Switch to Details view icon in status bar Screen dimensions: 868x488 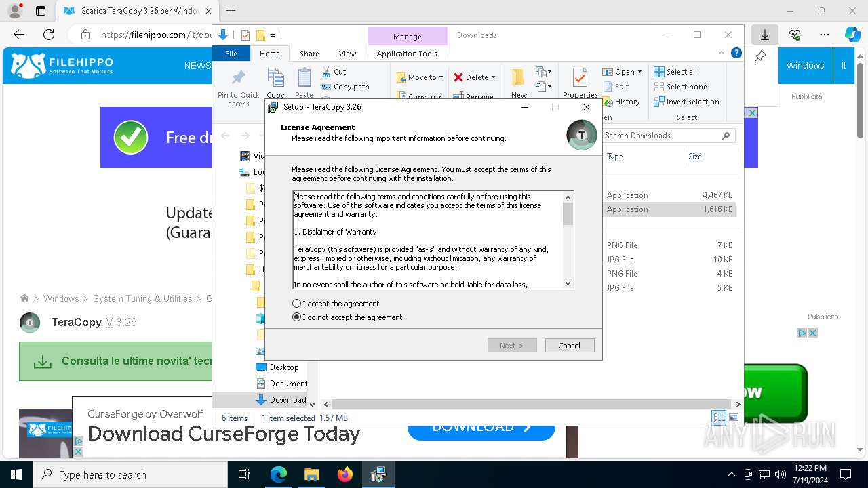pos(719,418)
